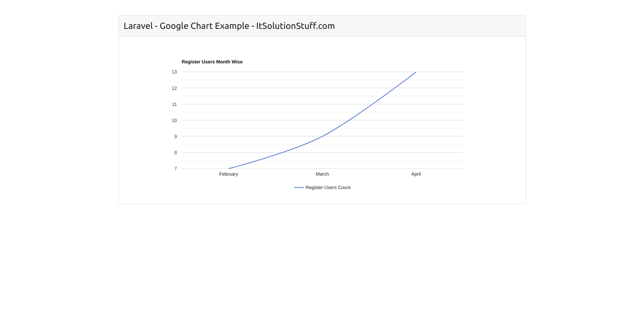644x312 pixels.
Task: Select the February data point on the line
Action: click(x=229, y=168)
